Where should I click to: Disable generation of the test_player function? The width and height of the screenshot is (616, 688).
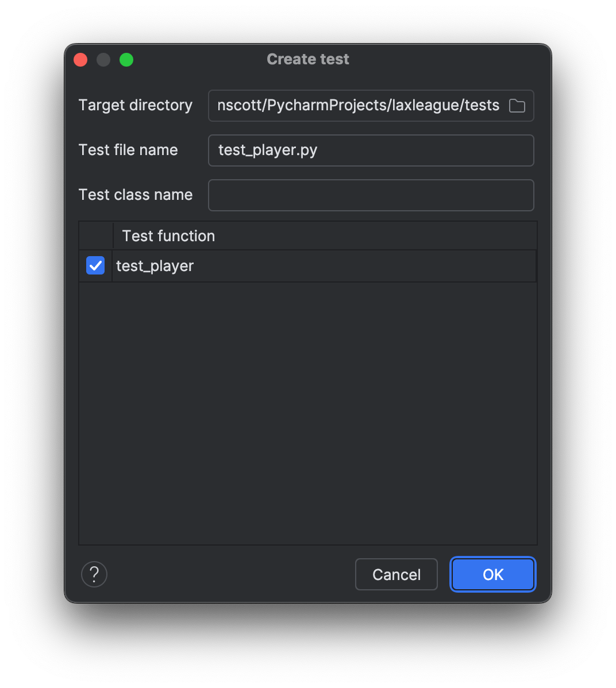pyautogui.click(x=95, y=265)
